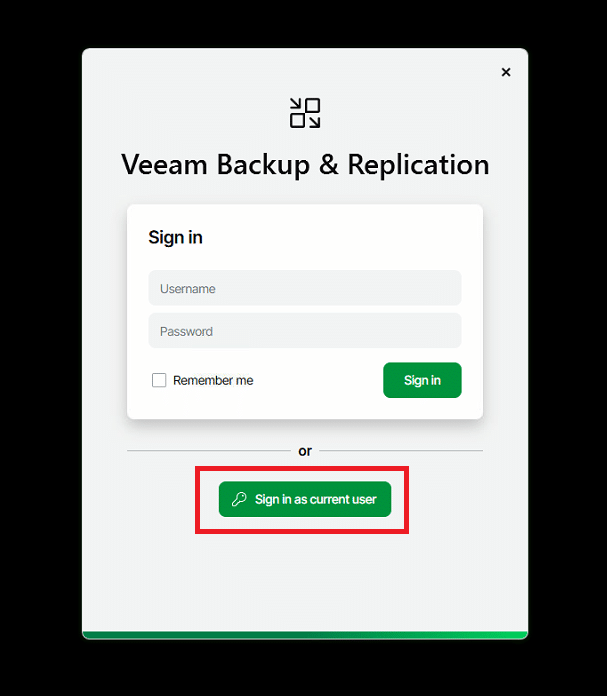This screenshot has height=696, width=607.
Task: Click the green Sign in button
Action: 422,380
